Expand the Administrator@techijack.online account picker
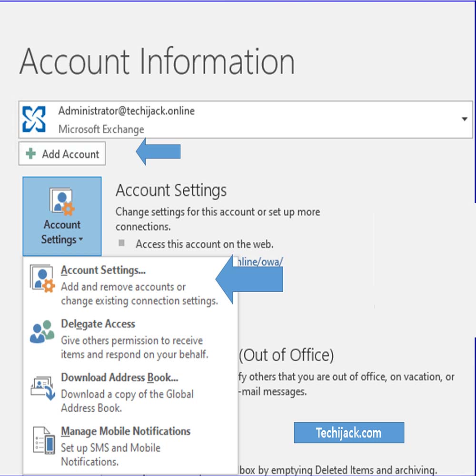Viewport: 476px width, 476px height. pyautogui.click(x=465, y=119)
